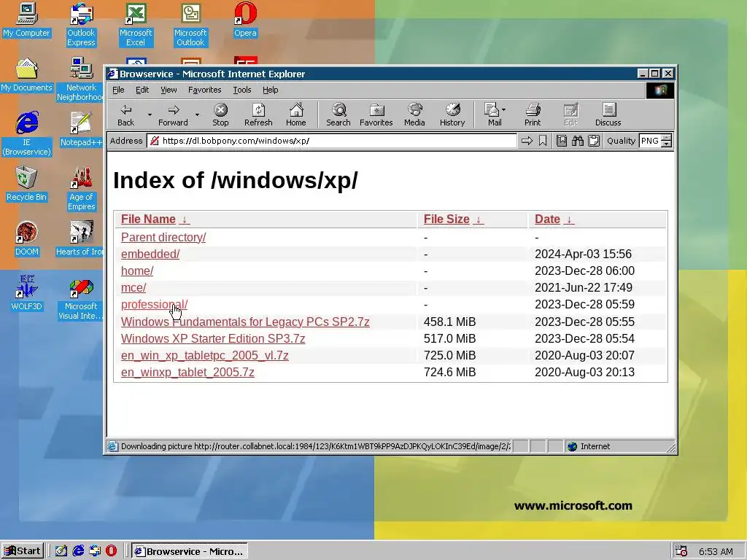This screenshot has height=560, width=747.
Task: Open the embedded/ folder link
Action: (150, 254)
